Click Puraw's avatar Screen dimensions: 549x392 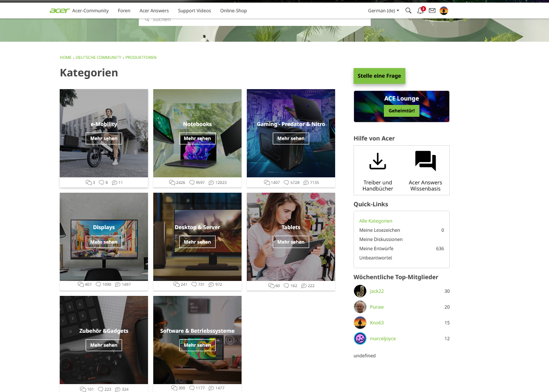point(360,307)
